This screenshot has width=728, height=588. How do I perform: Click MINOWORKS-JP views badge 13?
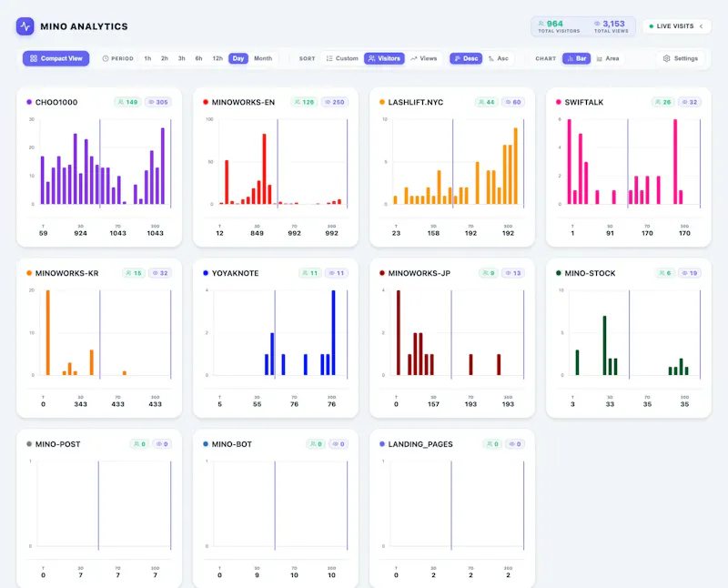[513, 273]
